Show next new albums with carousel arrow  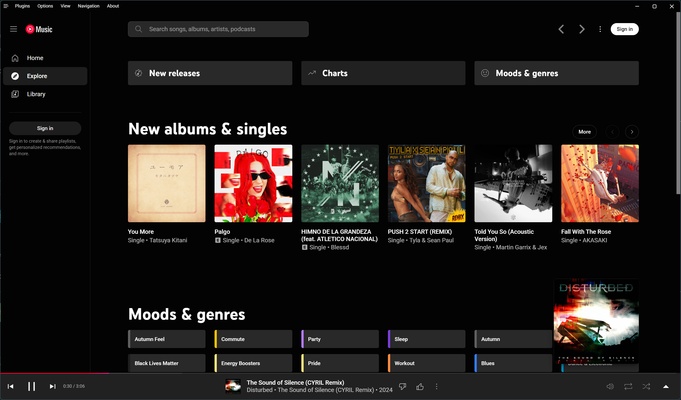click(x=632, y=132)
